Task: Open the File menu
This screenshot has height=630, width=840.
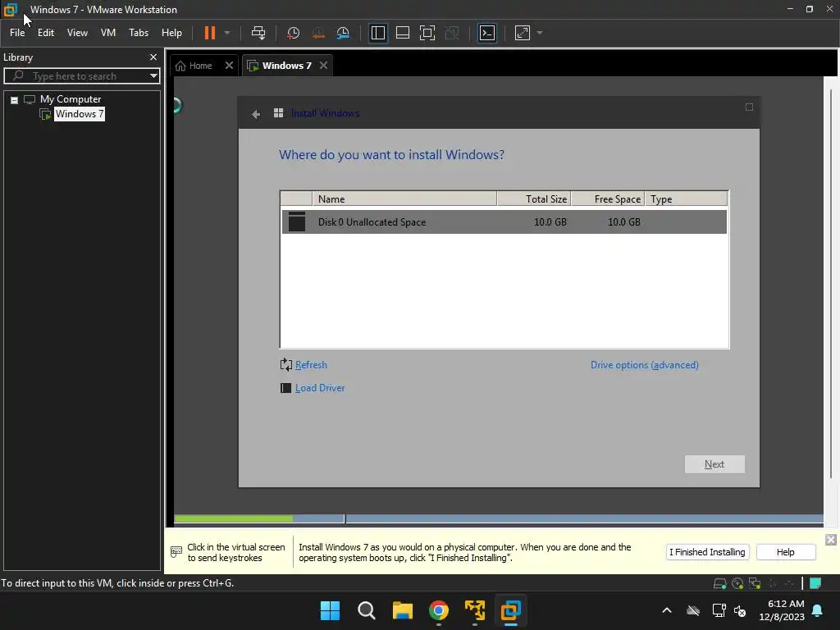Action: 17,33
